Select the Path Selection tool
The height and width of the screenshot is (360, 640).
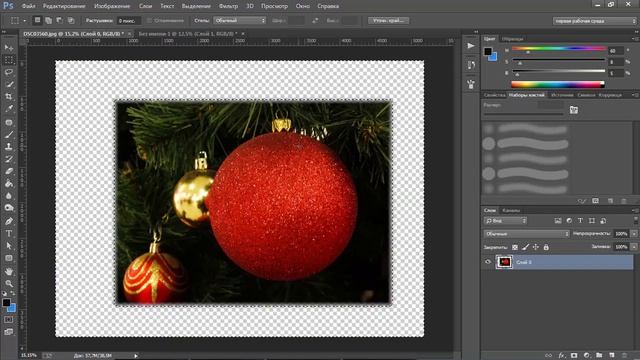pos(9,246)
